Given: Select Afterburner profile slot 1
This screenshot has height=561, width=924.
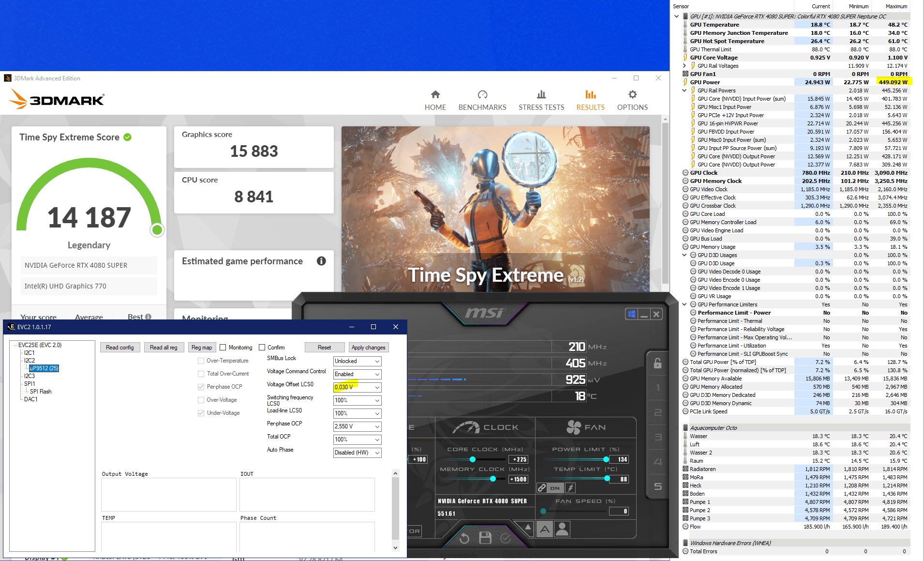Looking at the screenshot, I should pyautogui.click(x=658, y=388).
